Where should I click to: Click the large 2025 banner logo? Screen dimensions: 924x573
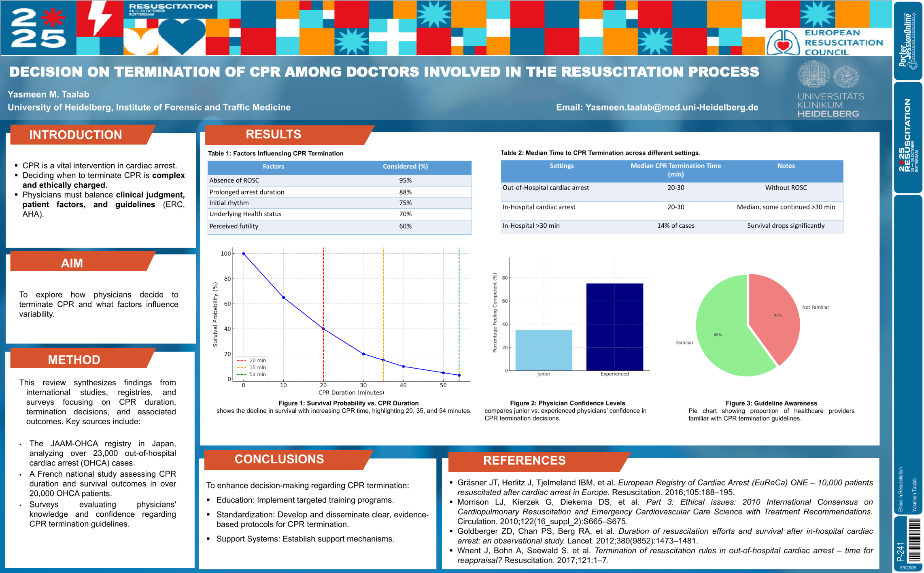pos(38,28)
